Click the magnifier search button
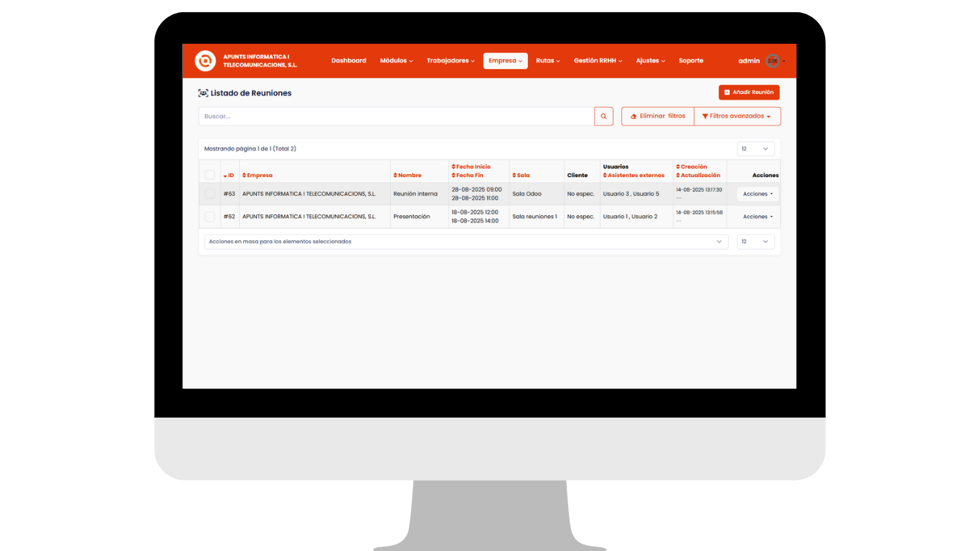 (x=603, y=116)
